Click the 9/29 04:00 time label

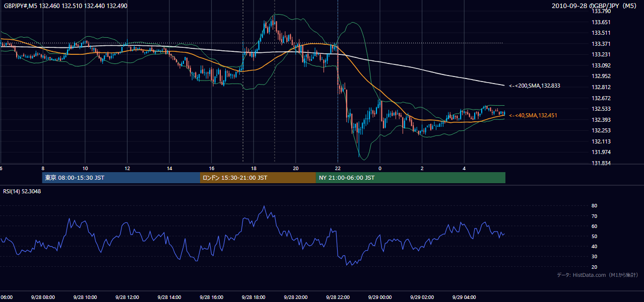(464, 297)
